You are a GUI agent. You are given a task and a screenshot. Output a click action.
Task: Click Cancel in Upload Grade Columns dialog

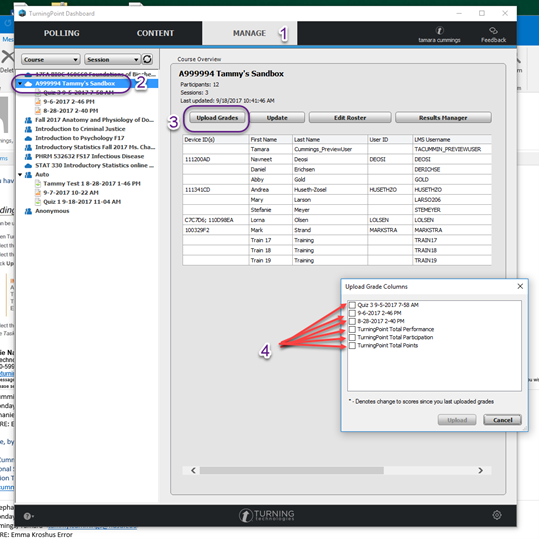point(503,420)
